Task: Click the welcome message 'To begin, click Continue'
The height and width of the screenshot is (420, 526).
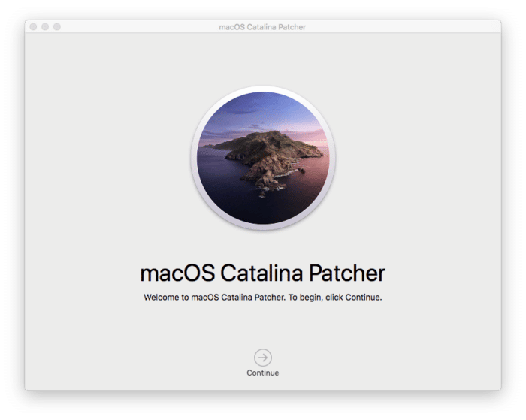Action: click(x=335, y=298)
